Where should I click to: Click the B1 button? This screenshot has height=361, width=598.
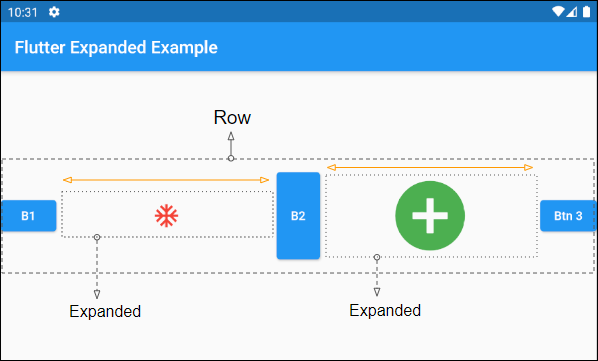point(29,216)
